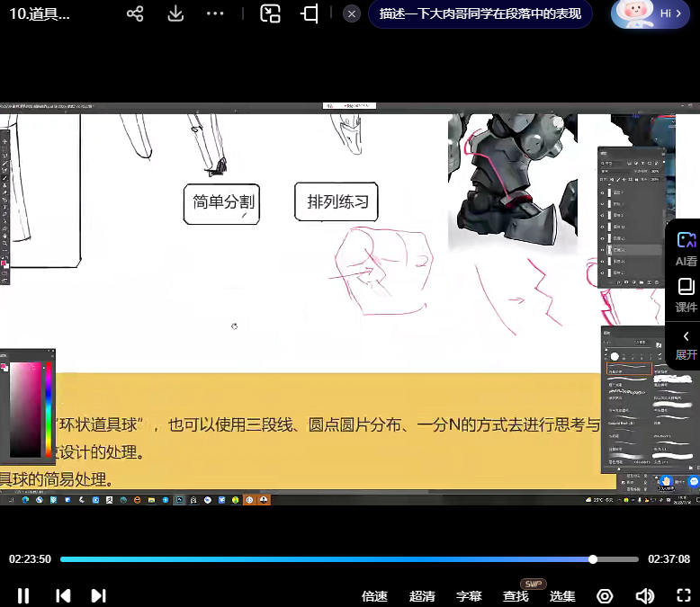
Task: Expand the right sidebar with 展开
Action: click(x=686, y=344)
